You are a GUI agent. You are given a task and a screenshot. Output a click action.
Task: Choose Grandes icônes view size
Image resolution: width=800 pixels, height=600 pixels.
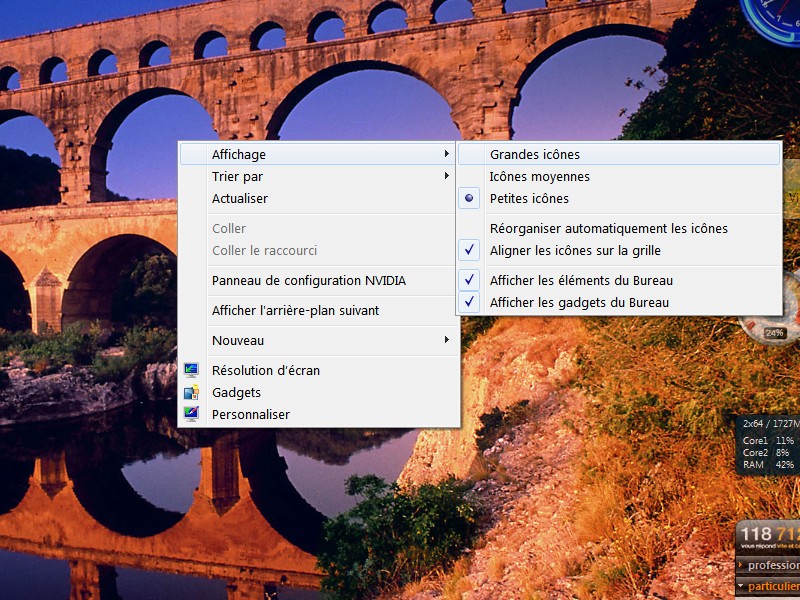click(x=534, y=154)
